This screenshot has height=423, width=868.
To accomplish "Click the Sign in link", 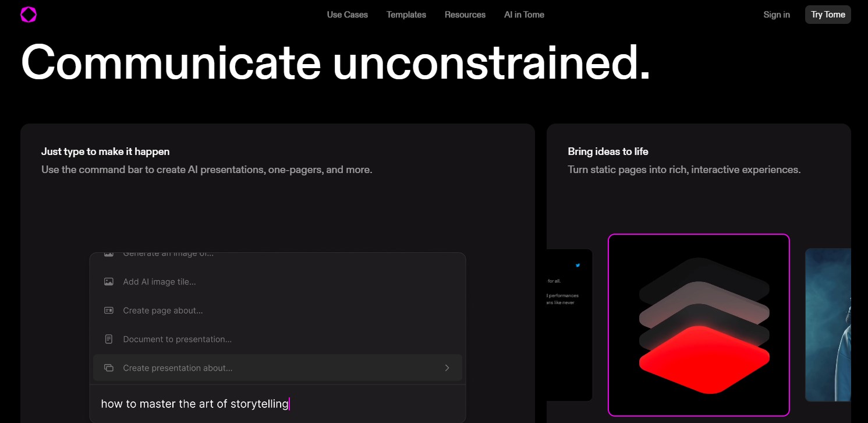I will tap(777, 15).
